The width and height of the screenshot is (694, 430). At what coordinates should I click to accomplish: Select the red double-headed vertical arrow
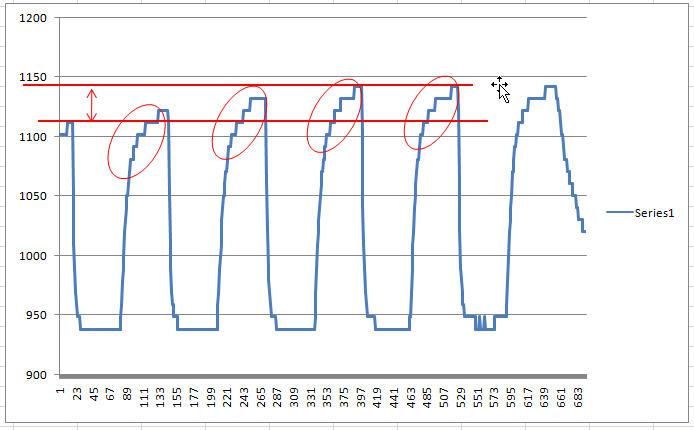(x=92, y=104)
